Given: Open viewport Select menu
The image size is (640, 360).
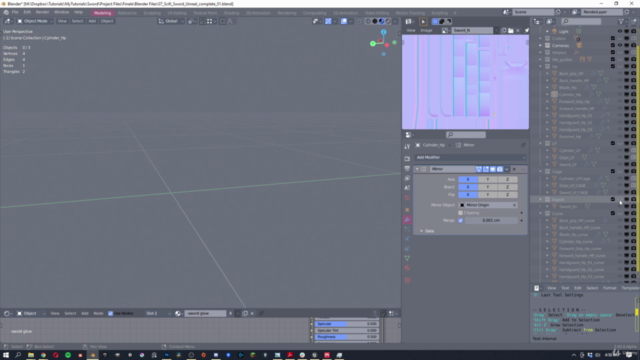Looking at the screenshot, I should [x=77, y=21].
